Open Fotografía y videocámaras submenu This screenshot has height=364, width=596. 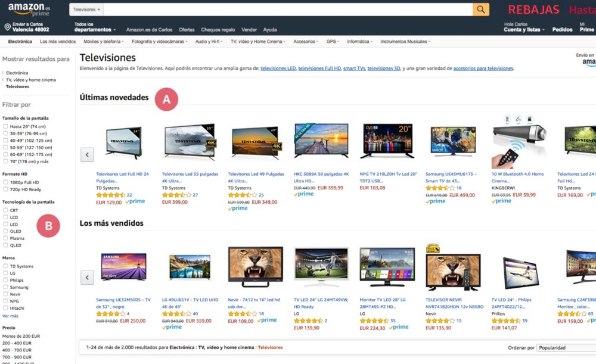click(x=159, y=42)
